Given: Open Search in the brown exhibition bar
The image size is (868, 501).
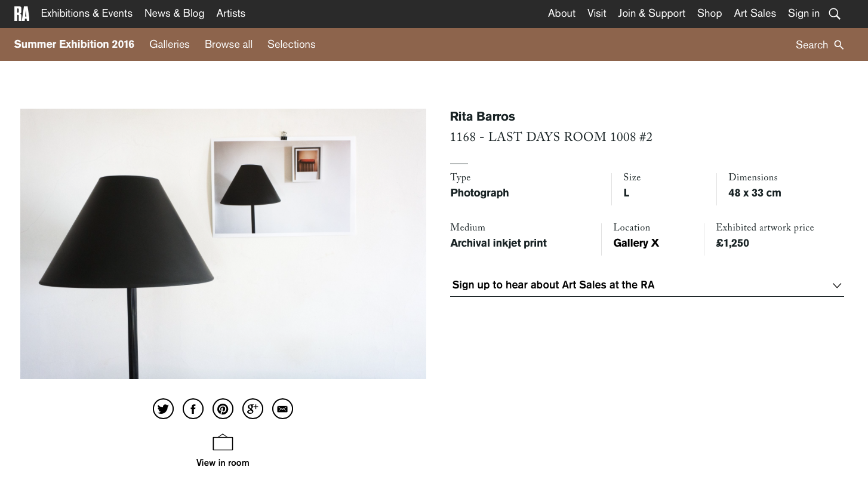Looking at the screenshot, I should [820, 45].
